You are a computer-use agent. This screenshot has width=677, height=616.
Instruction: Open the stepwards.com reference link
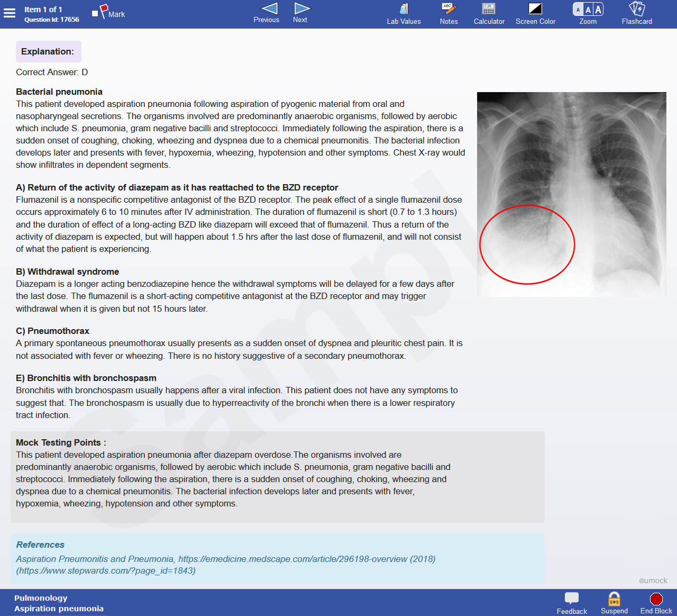coord(106,570)
